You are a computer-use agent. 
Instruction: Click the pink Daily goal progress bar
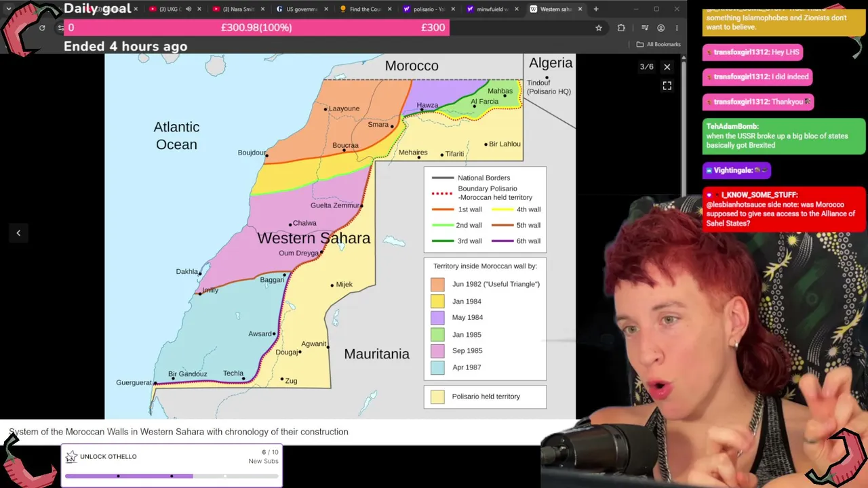click(x=256, y=28)
